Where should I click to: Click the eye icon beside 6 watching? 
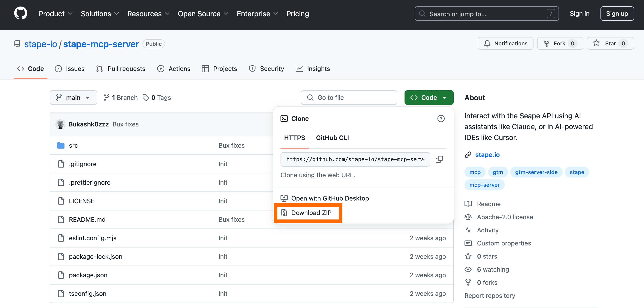click(x=468, y=269)
